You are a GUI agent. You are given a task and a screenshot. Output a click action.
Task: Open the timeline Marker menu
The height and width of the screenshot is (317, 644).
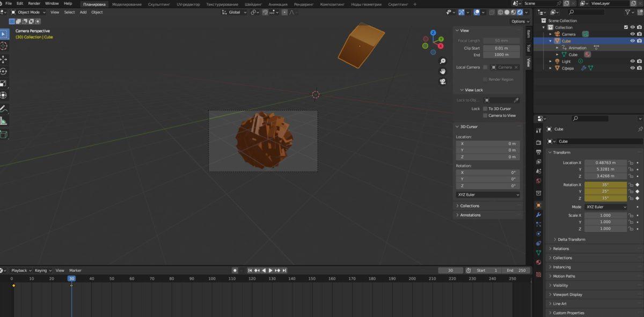pos(75,270)
